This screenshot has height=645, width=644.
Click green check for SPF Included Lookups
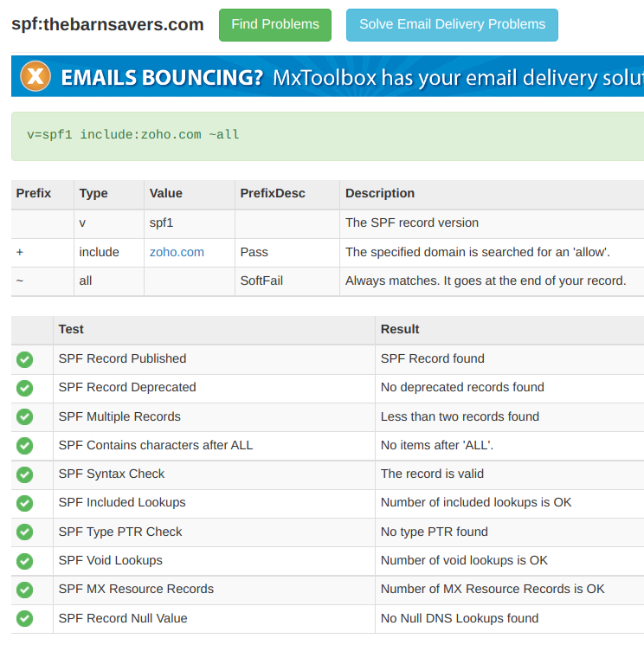click(x=25, y=503)
